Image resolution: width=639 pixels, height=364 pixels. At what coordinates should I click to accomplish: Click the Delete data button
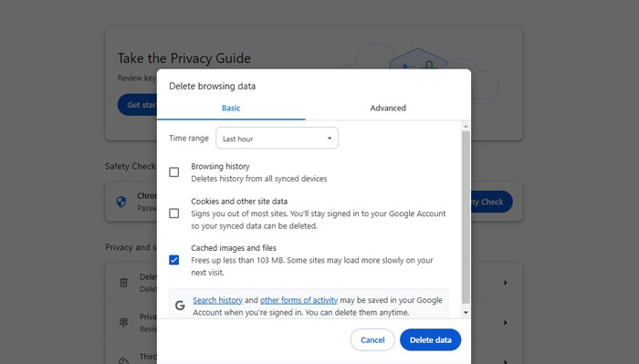[x=430, y=340]
